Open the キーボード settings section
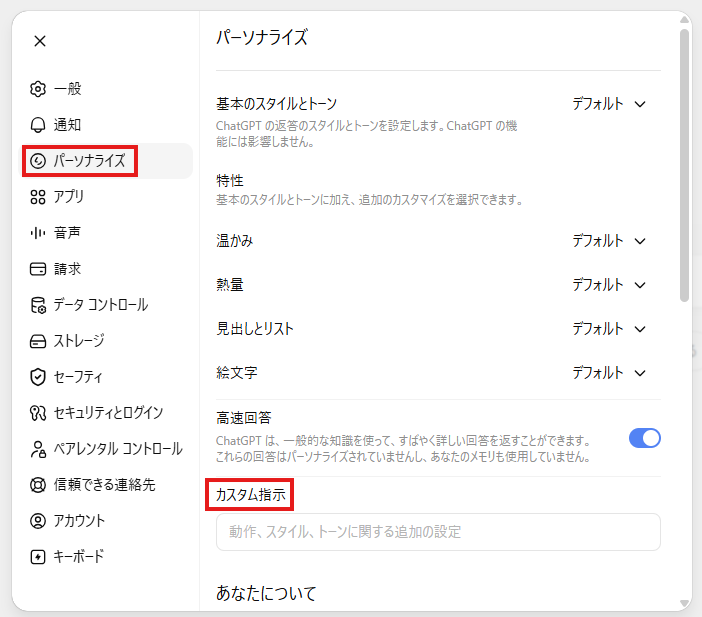The width and height of the screenshot is (702, 617). coord(107,557)
